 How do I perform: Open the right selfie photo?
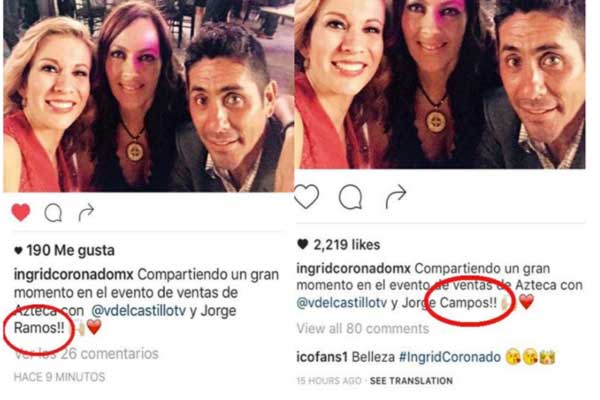point(440,84)
